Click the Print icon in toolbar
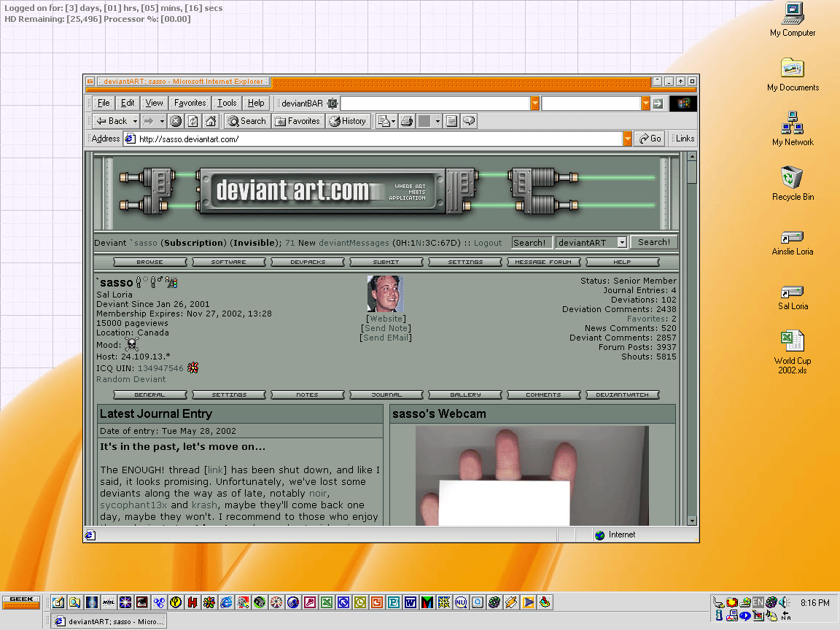Screen dimensions: 840x630 coord(407,121)
